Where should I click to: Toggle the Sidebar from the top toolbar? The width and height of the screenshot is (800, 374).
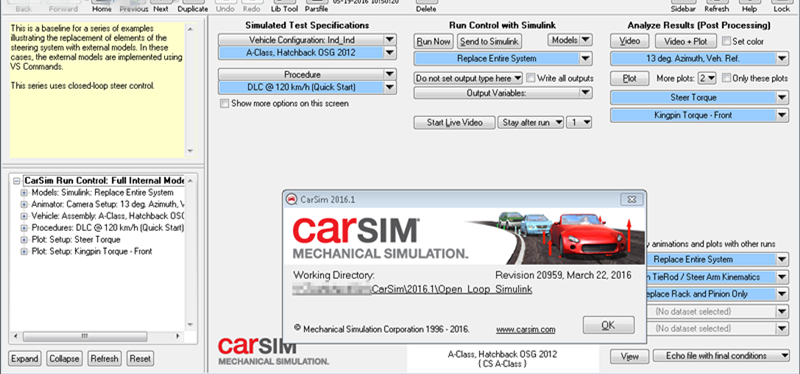pyautogui.click(x=684, y=7)
